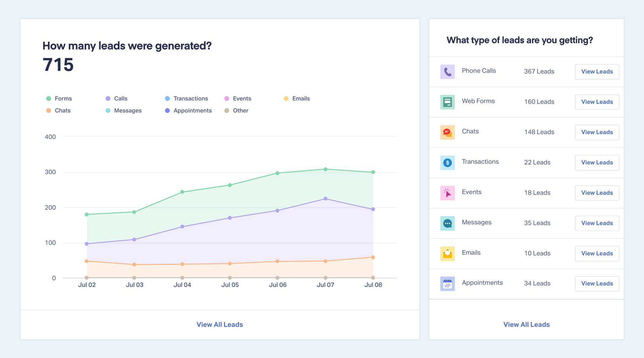The width and height of the screenshot is (644, 358).
Task: Click the Other legend color dot
Action: 227,110
